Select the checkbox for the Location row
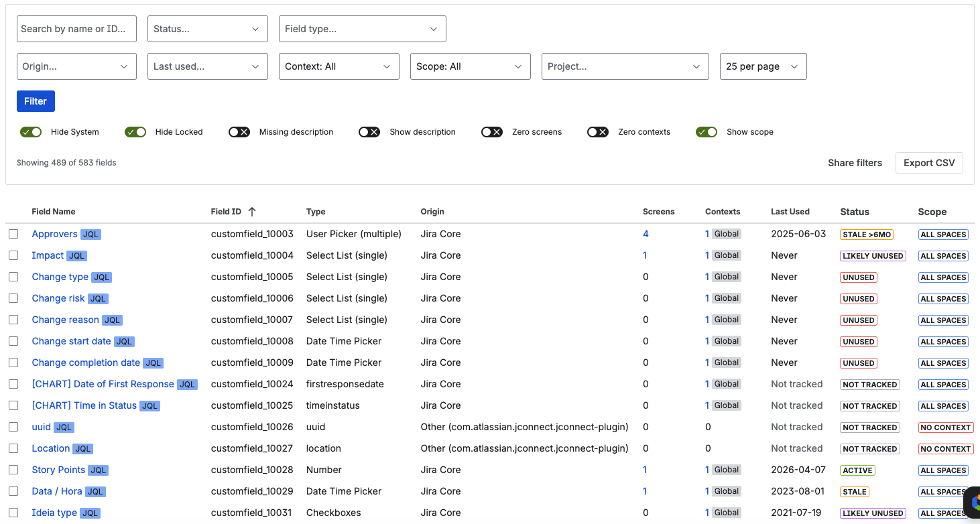 click(x=13, y=448)
